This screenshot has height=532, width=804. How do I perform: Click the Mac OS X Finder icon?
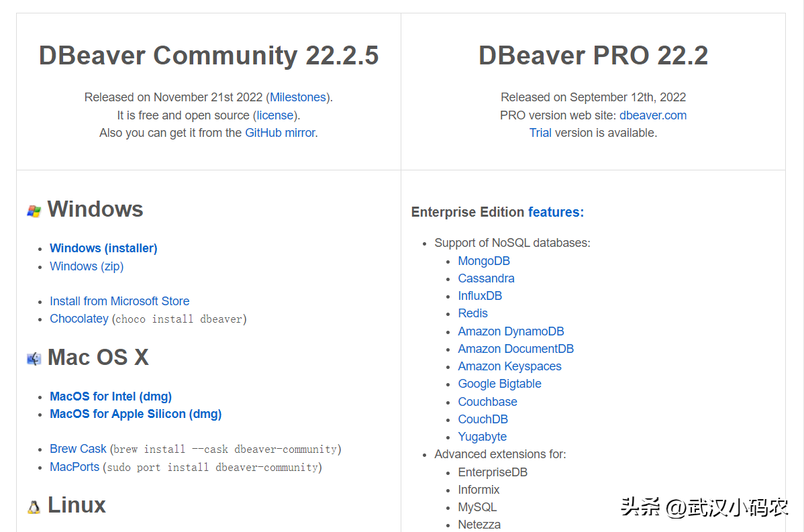34,359
